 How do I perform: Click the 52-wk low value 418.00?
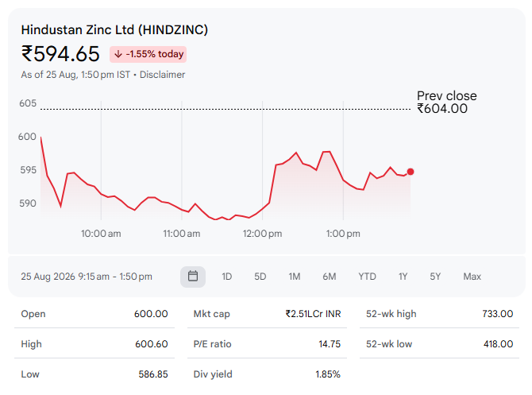click(498, 344)
